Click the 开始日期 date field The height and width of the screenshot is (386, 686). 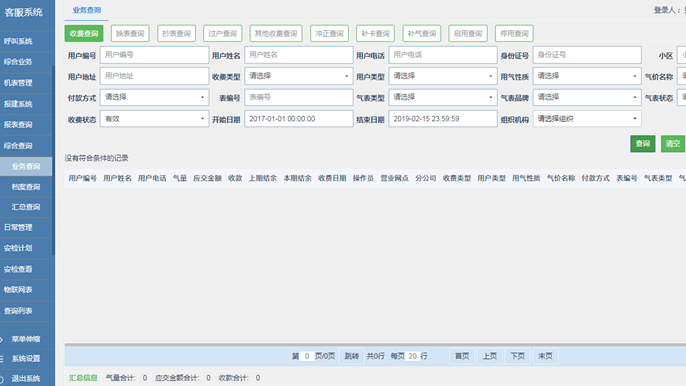298,119
